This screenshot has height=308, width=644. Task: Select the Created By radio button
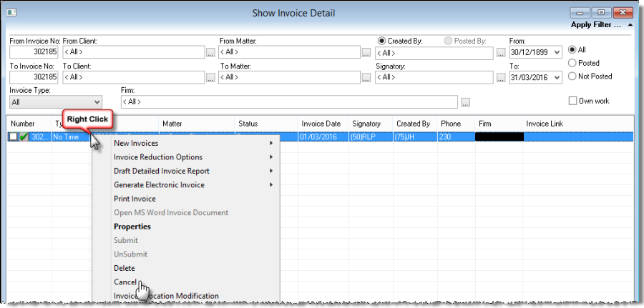(x=381, y=41)
